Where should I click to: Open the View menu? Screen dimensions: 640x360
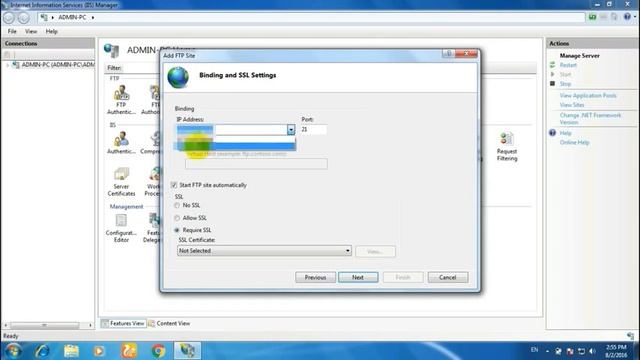(x=31, y=31)
